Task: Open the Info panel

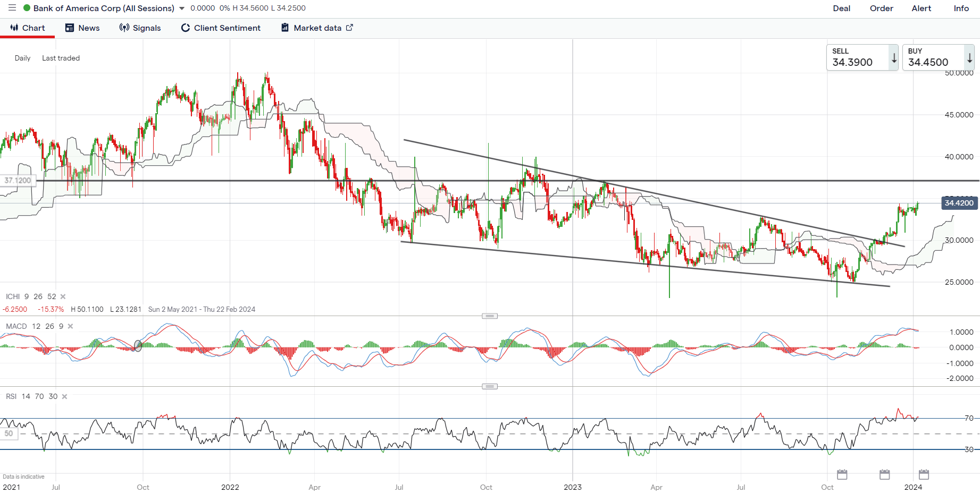Action: [x=961, y=8]
